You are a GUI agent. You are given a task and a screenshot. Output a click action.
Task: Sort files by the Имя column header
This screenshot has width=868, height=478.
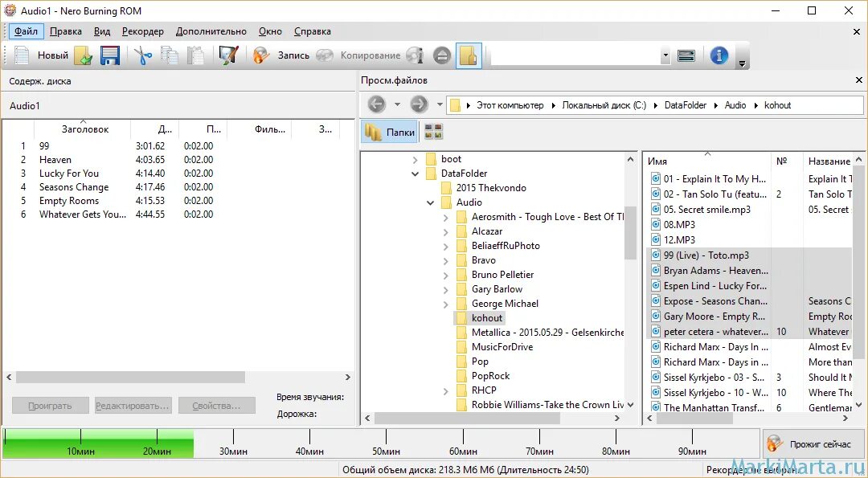(708, 161)
